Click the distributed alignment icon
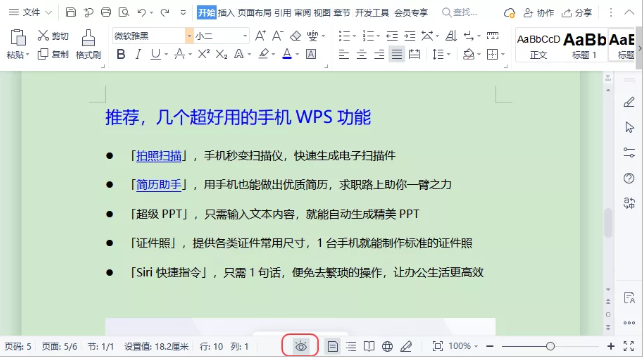644x360 pixels. (414, 54)
